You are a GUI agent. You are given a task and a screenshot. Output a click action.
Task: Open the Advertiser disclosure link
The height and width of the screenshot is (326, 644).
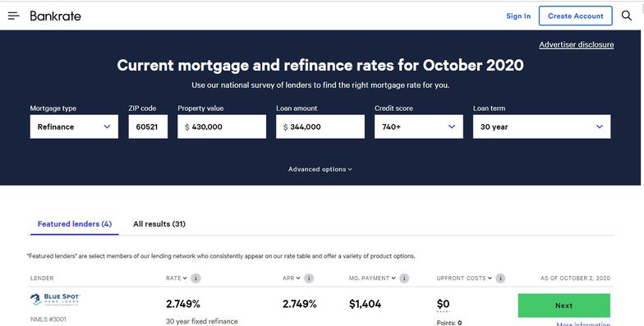(x=577, y=44)
